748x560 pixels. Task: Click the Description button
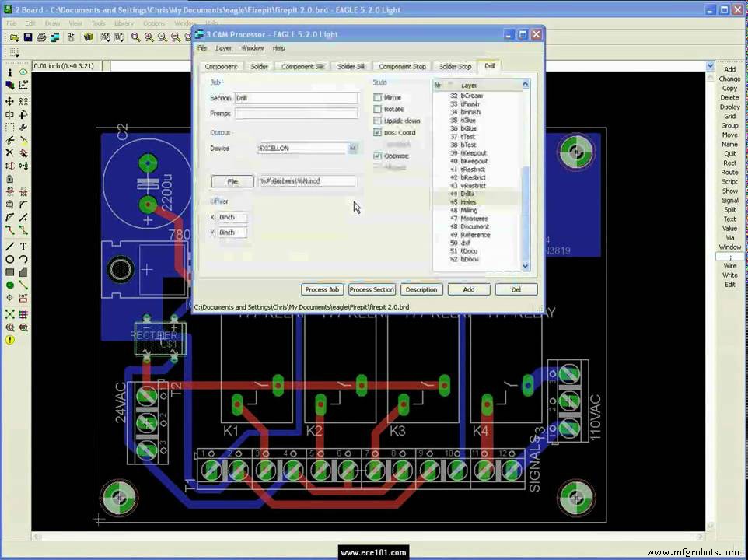point(421,289)
